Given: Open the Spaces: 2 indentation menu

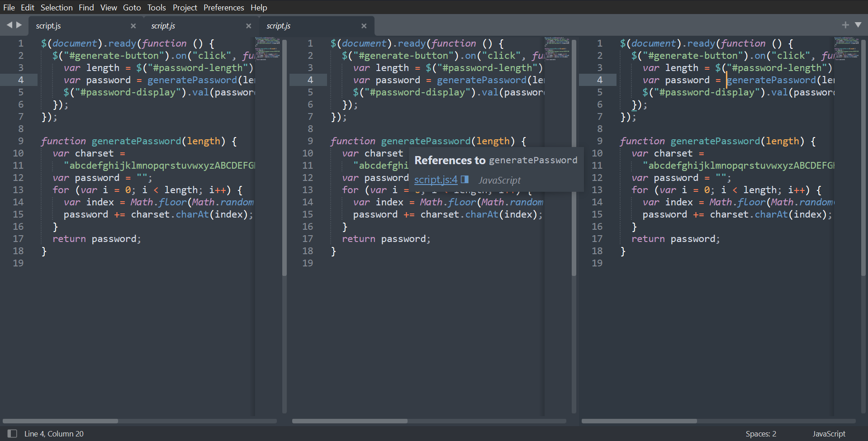Looking at the screenshot, I should coord(760,433).
